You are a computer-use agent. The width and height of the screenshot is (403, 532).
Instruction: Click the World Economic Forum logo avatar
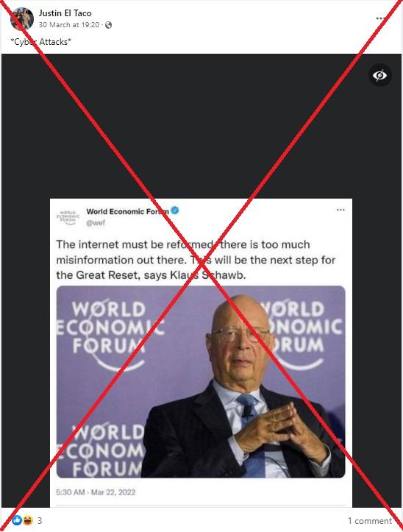pos(68,217)
